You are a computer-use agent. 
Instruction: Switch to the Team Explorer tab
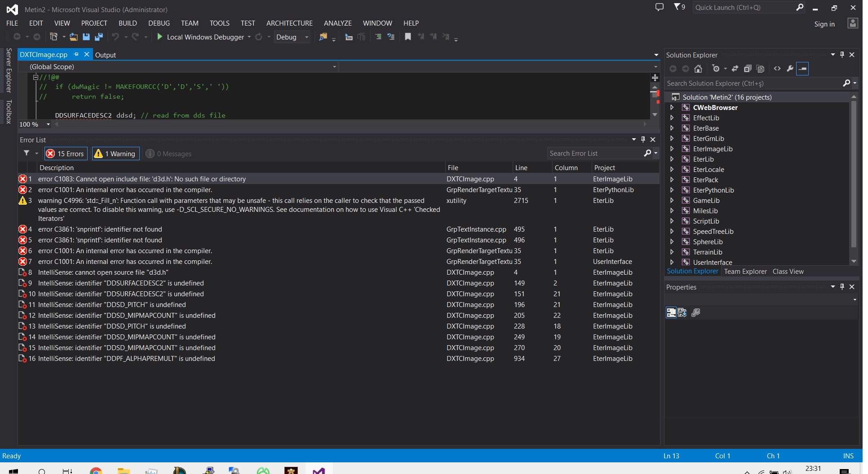pos(745,271)
